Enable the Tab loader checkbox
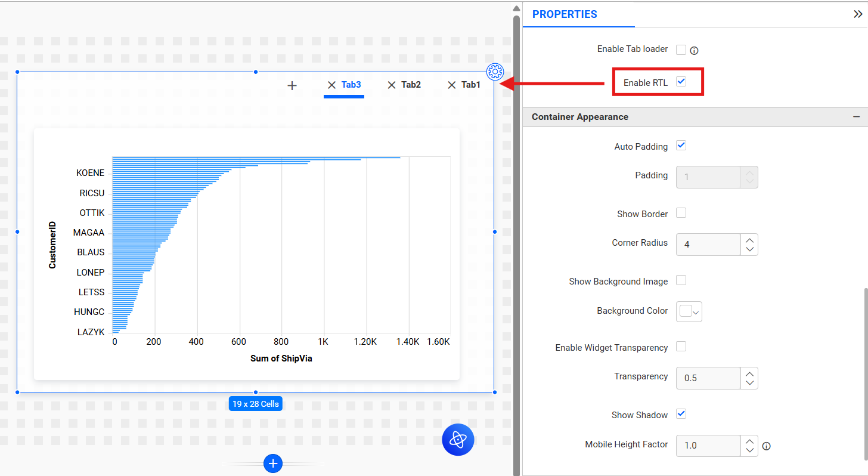The height and width of the screenshot is (476, 868). 681,50
